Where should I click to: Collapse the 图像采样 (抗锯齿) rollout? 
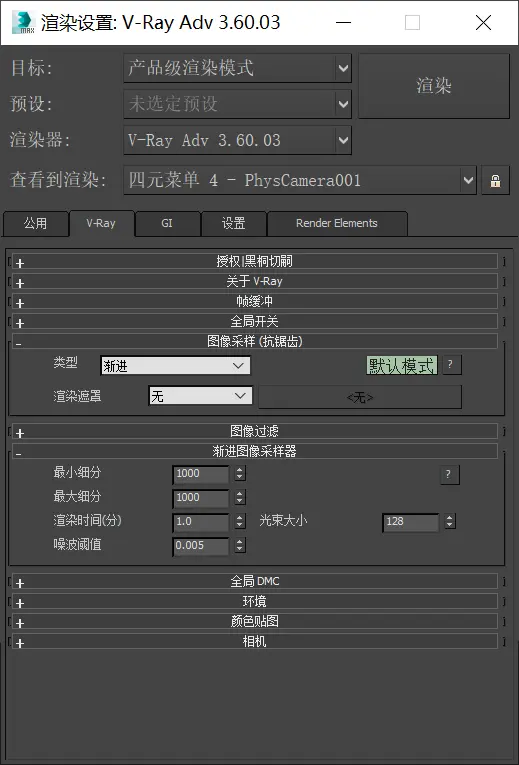(x=255, y=342)
